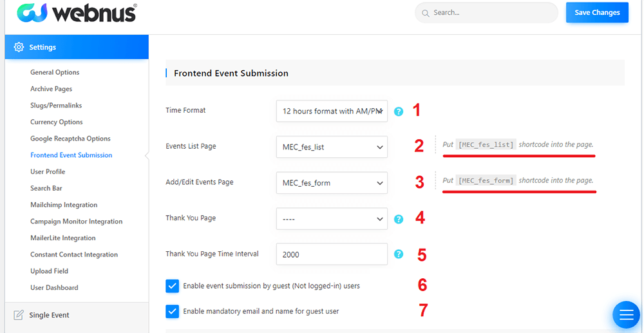The width and height of the screenshot is (644, 333).
Task: Open User Dashboard settings
Action: [x=54, y=287]
